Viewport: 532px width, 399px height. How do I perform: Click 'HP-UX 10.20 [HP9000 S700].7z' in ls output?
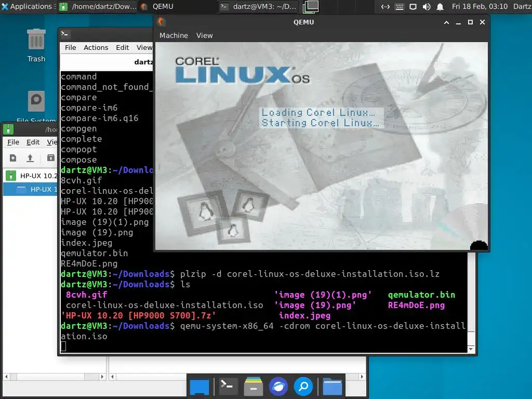138,315
